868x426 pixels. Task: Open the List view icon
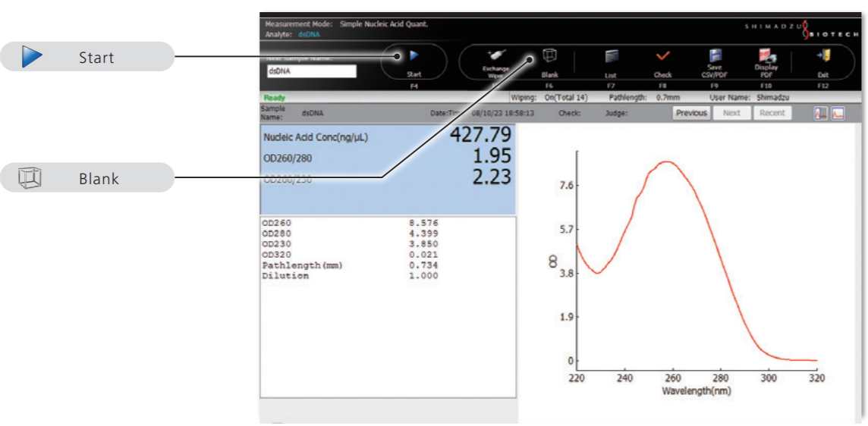[x=612, y=58]
